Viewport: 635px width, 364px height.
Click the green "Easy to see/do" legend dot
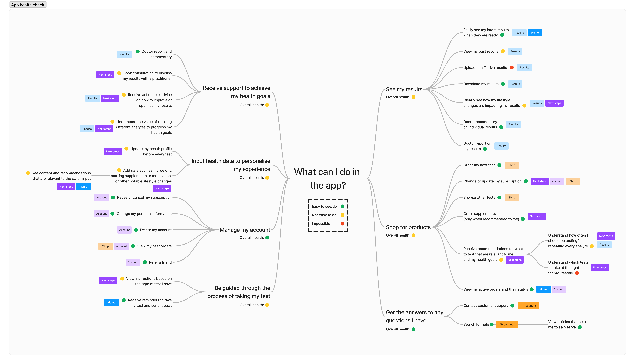pos(342,207)
